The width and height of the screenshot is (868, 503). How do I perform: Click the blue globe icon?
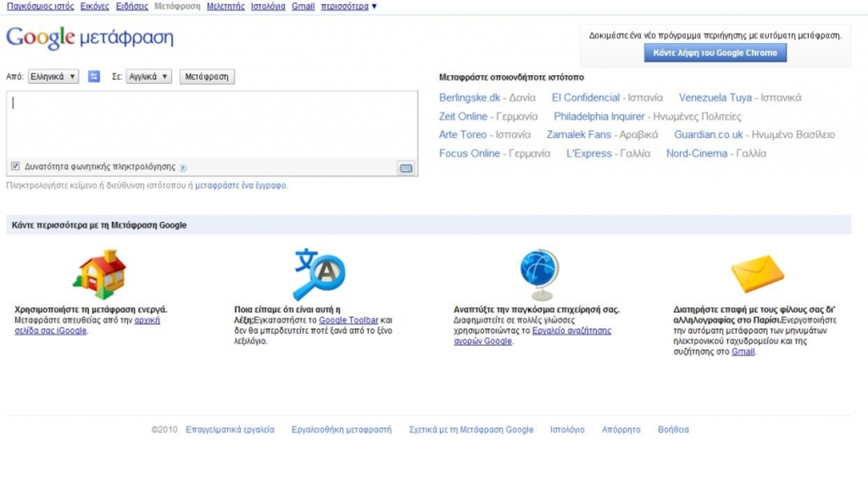(x=540, y=275)
